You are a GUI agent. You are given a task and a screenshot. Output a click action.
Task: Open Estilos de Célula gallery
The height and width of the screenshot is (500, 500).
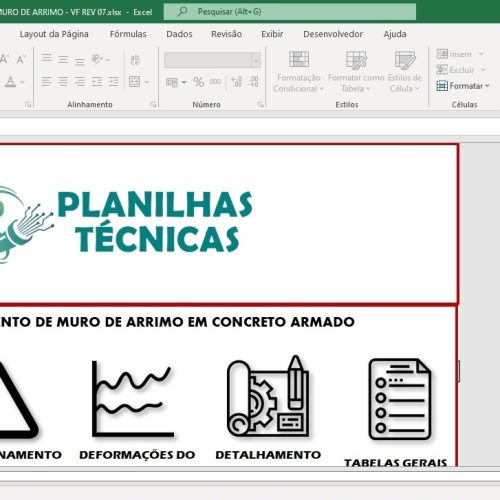[405, 60]
